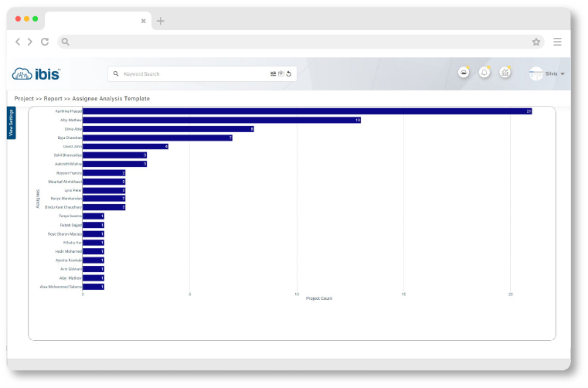Image resolution: width=588 pixels, height=388 pixels.
Task: Open the messages inbox icon in header
Action: (464, 73)
